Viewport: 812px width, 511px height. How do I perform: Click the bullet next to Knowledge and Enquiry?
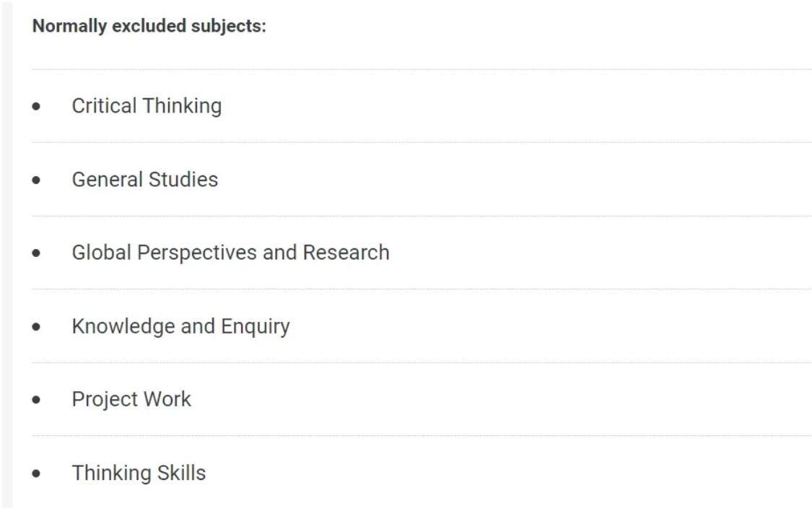(36, 327)
